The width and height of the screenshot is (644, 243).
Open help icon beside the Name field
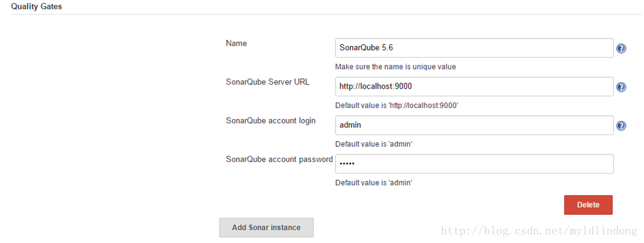point(621,48)
